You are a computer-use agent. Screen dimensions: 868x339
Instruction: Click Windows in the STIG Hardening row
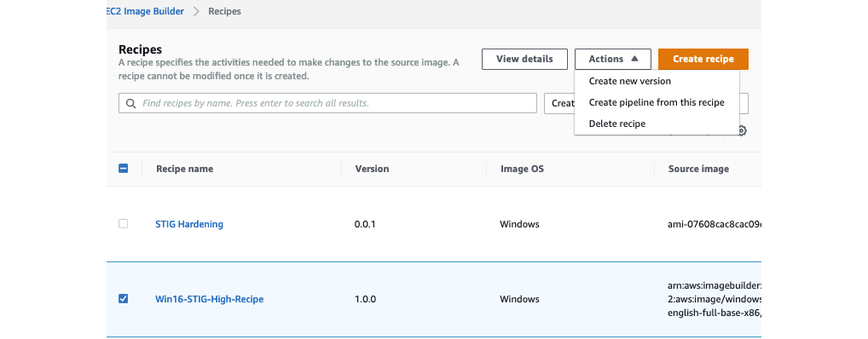point(519,225)
